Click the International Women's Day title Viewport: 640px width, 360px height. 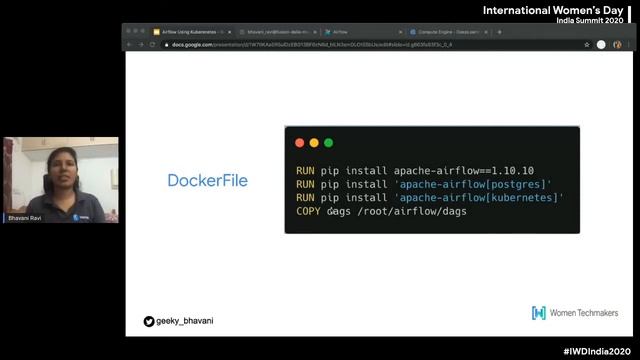pyautogui.click(x=553, y=10)
